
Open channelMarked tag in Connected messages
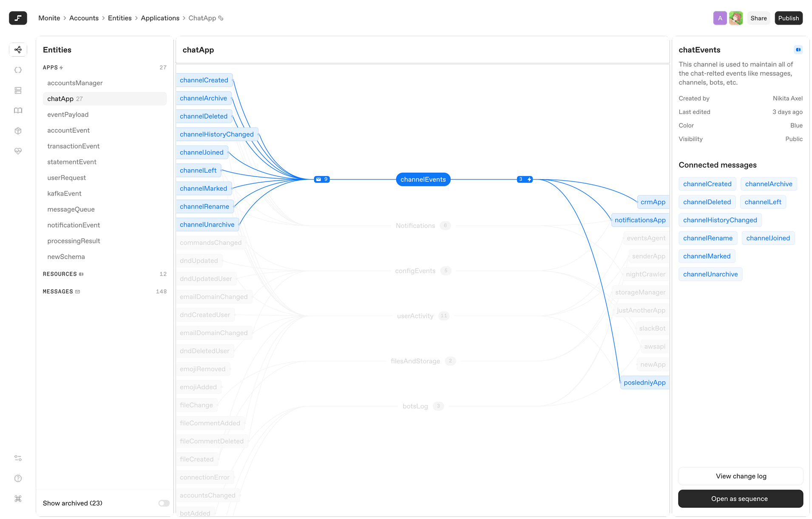click(x=707, y=256)
